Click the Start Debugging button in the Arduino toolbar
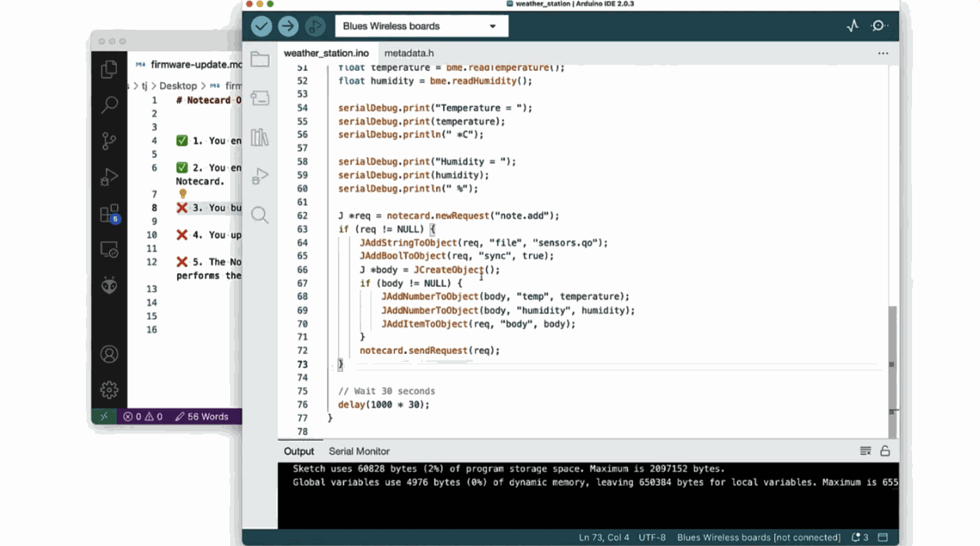980x546 pixels. tap(314, 26)
